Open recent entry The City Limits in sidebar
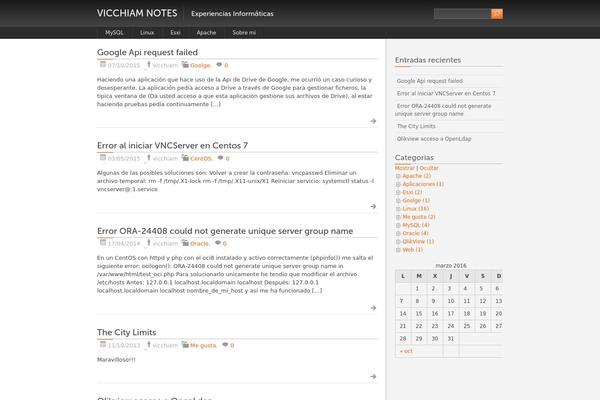The height and width of the screenshot is (400, 600). click(x=416, y=126)
